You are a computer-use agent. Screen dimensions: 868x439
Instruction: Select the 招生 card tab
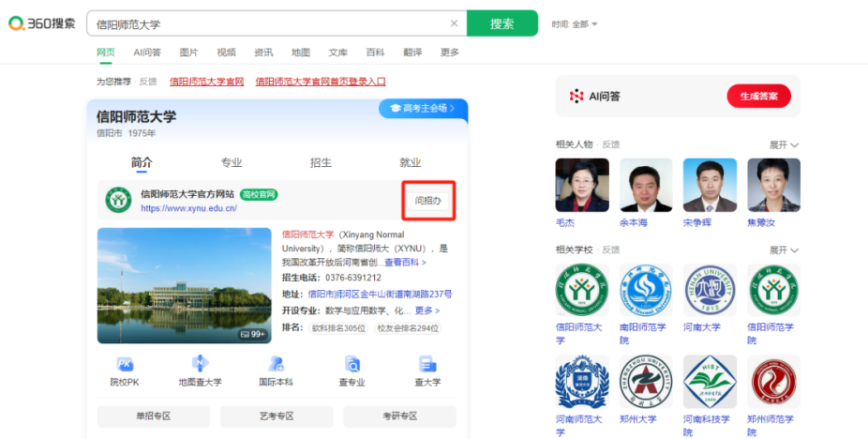(x=321, y=162)
